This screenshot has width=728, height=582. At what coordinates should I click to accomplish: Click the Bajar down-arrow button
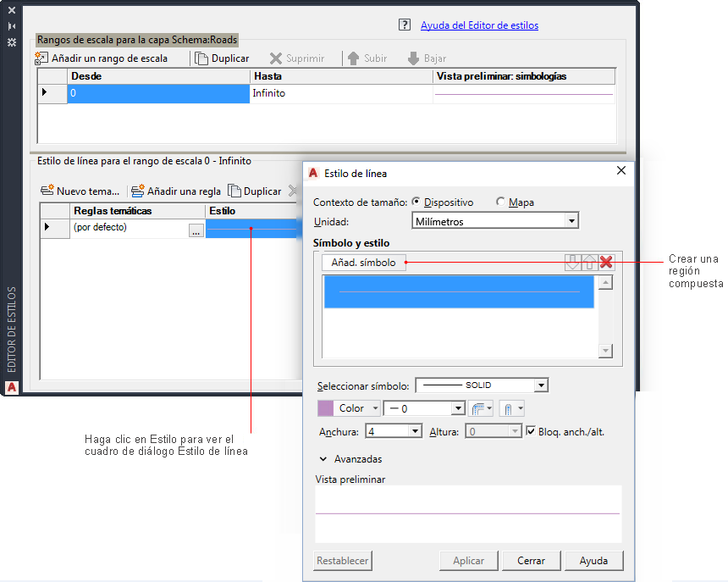point(427,58)
